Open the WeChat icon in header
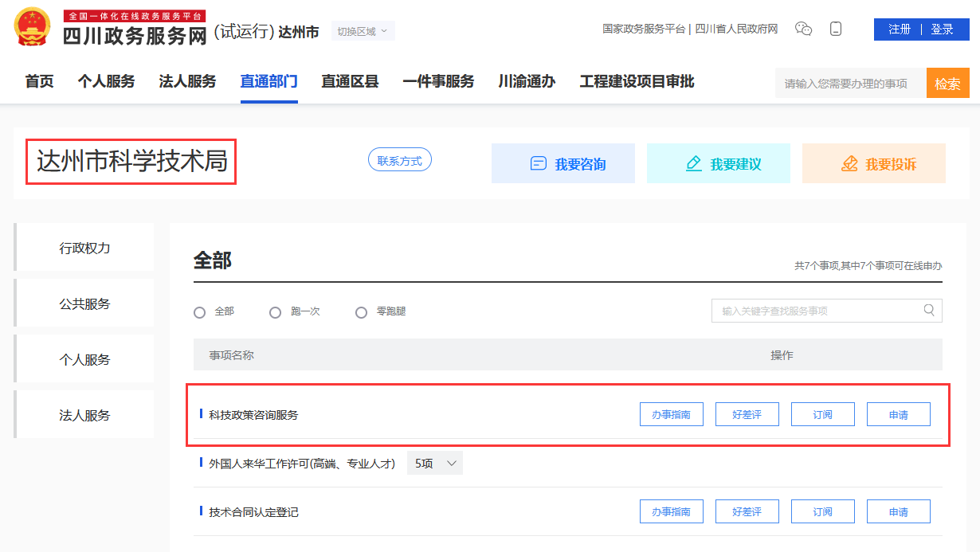The width and height of the screenshot is (980, 552). (x=804, y=29)
